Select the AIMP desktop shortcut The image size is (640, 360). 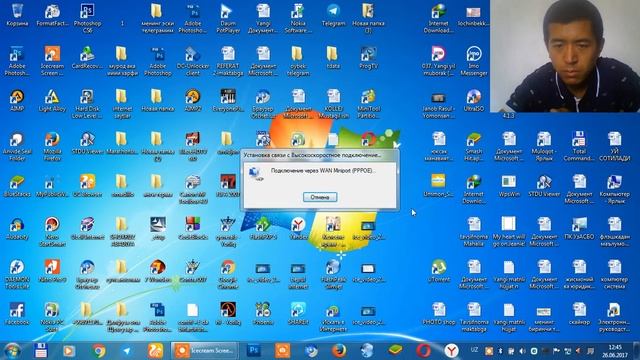tap(17, 100)
